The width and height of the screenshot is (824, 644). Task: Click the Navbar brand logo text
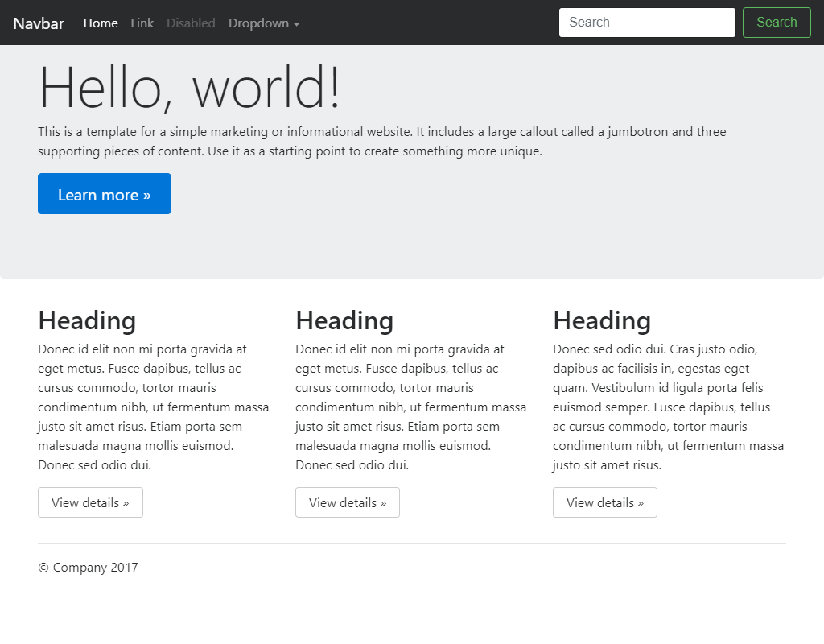[x=38, y=23]
